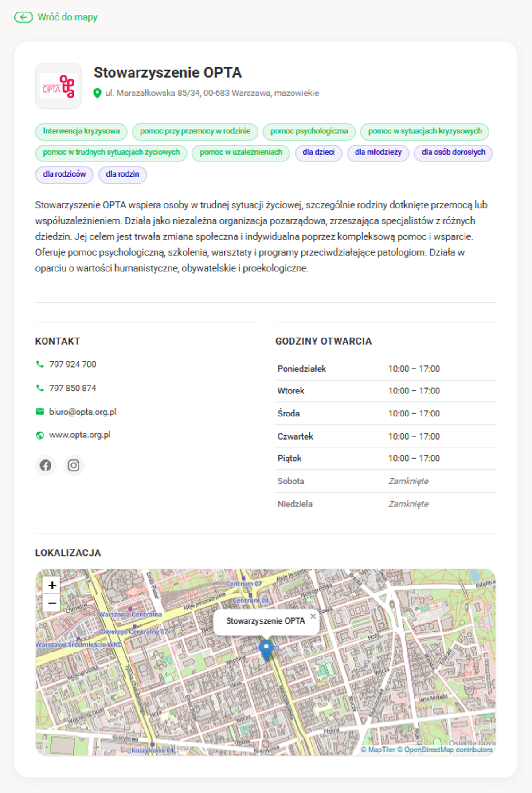Click the GODZINY OTWARCIA heading
The width and height of the screenshot is (532, 793).
click(324, 341)
